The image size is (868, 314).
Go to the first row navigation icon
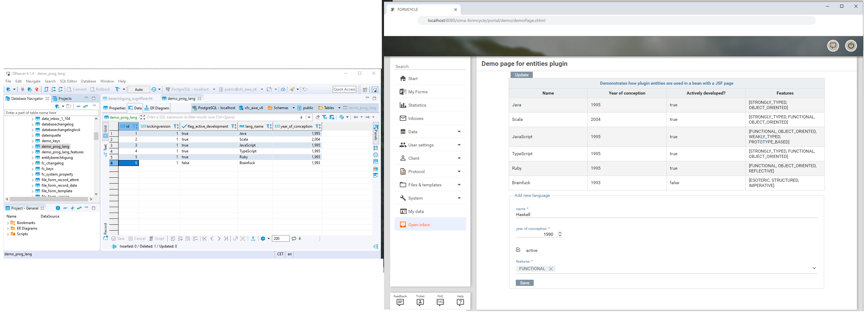point(205,239)
